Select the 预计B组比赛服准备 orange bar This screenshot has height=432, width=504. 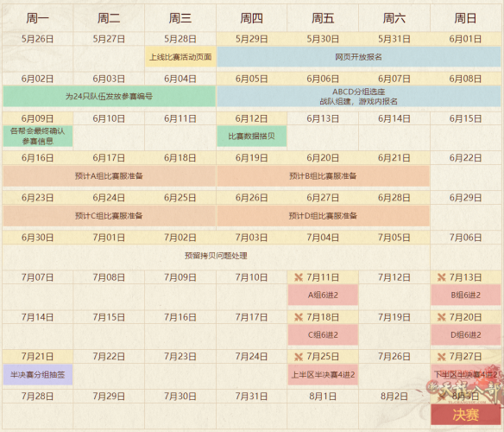pyautogui.click(x=323, y=175)
